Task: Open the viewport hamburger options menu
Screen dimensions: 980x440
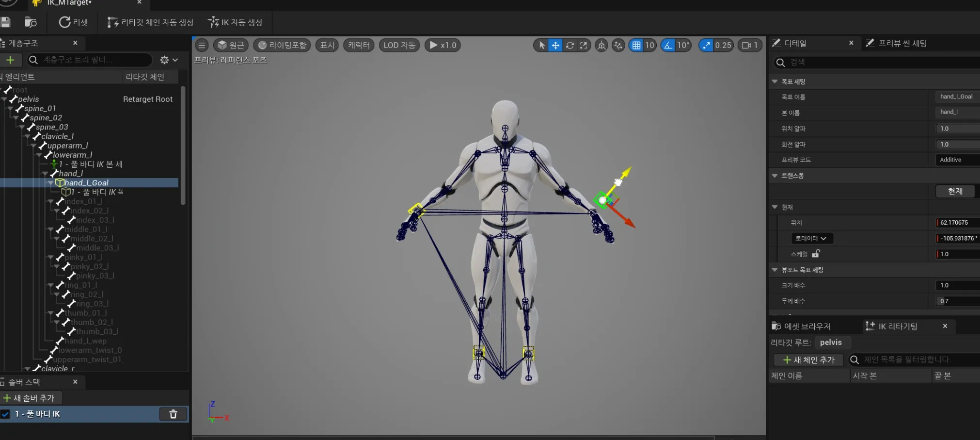Action: (x=202, y=45)
